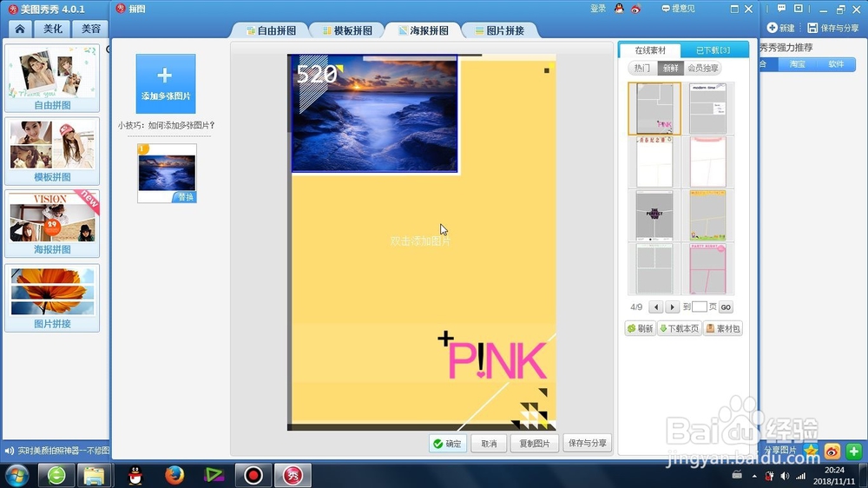The image size is (868, 488).
Task: Open green browser icon in taskbar
Action: [56, 475]
